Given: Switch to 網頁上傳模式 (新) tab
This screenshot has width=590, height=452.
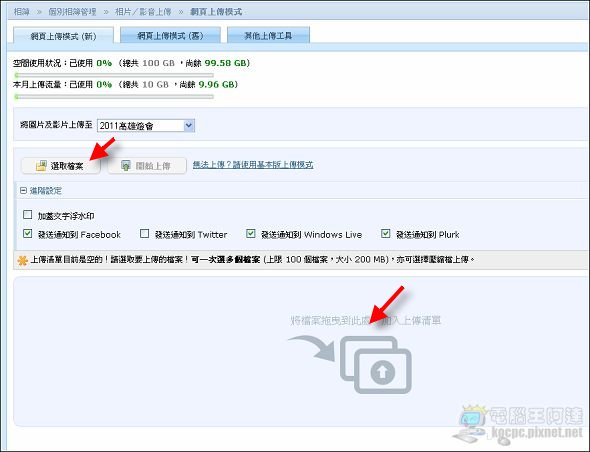Looking at the screenshot, I should pos(63,36).
